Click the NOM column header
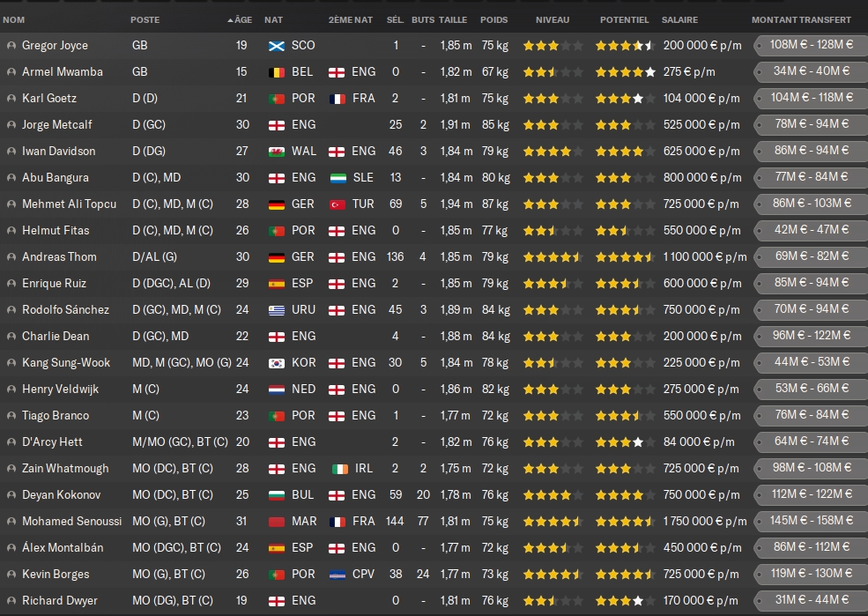Image resolution: width=868 pixels, height=616 pixels. 14,20
